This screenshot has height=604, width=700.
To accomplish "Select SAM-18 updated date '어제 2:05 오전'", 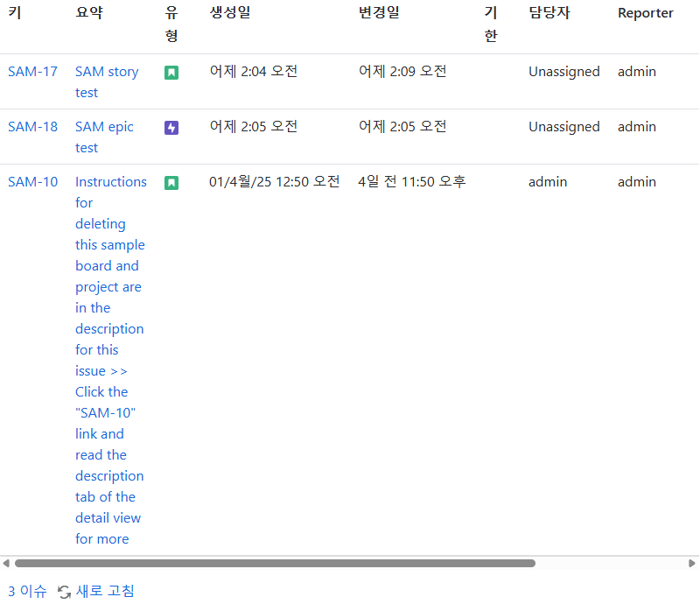I will 402,127.
